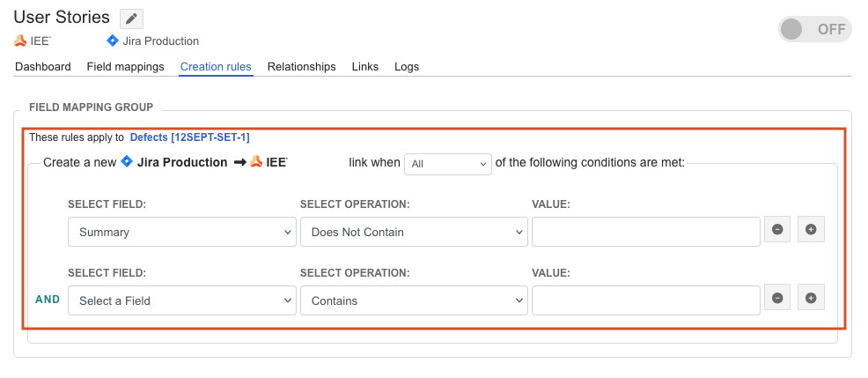Viewport: 868px width, 378px height.
Task: Open the Does Not Contain operation dropdown
Action: [x=414, y=232]
